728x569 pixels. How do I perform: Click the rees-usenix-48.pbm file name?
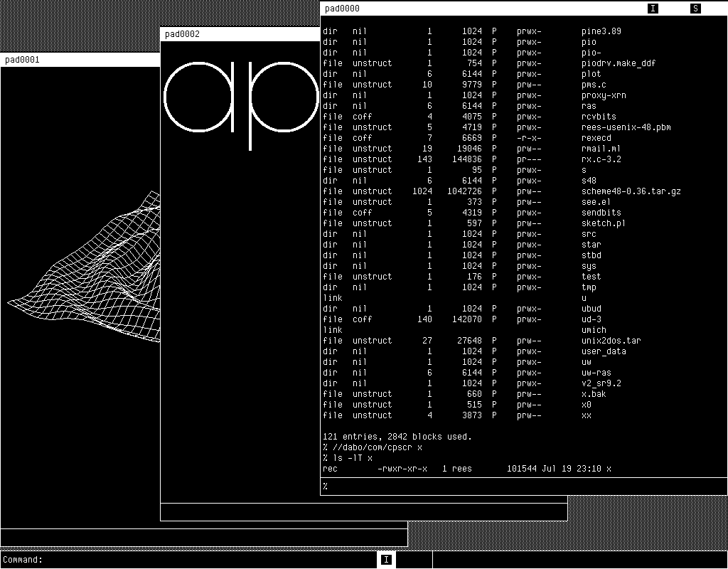tap(626, 127)
